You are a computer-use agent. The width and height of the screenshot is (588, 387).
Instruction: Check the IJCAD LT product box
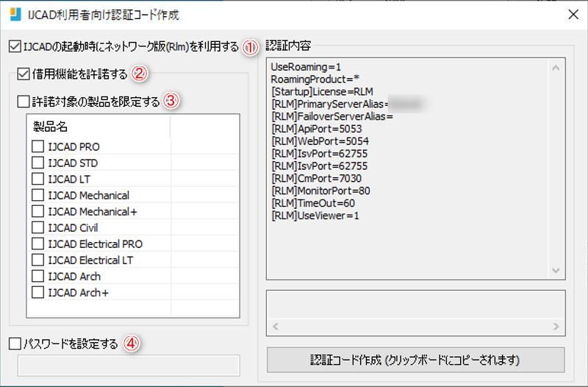(x=38, y=179)
